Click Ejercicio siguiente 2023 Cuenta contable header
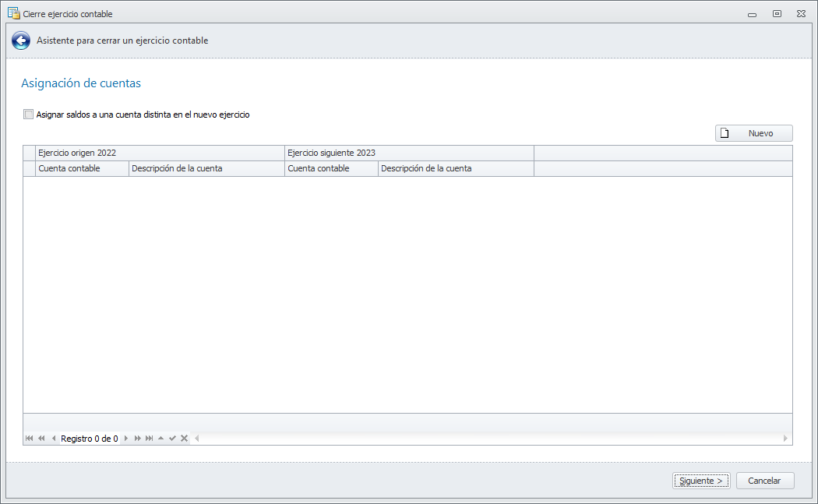The image size is (818, 504). [331, 168]
